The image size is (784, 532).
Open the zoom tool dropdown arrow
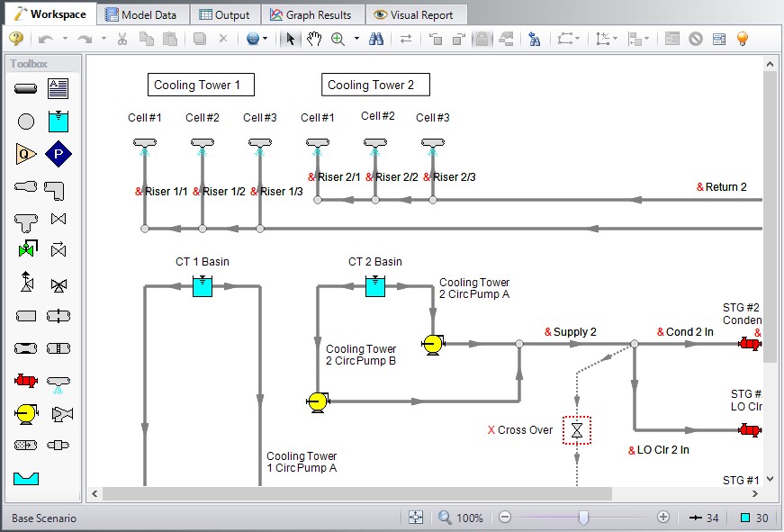tap(356, 39)
